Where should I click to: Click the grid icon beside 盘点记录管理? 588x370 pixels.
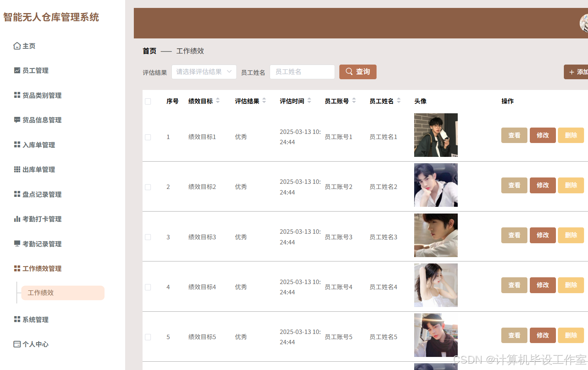click(x=17, y=194)
